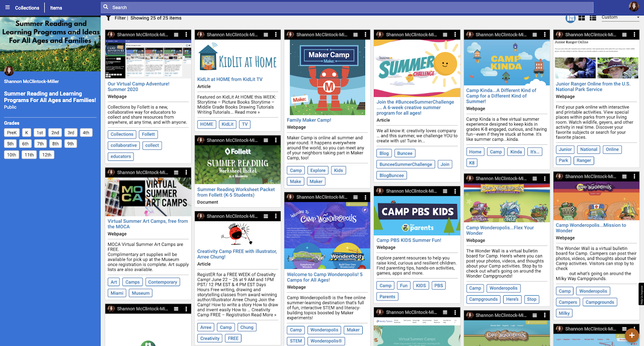This screenshot has height=346, width=644.
Task: Click list icon on Follett Summer Reading card
Action: (266, 140)
